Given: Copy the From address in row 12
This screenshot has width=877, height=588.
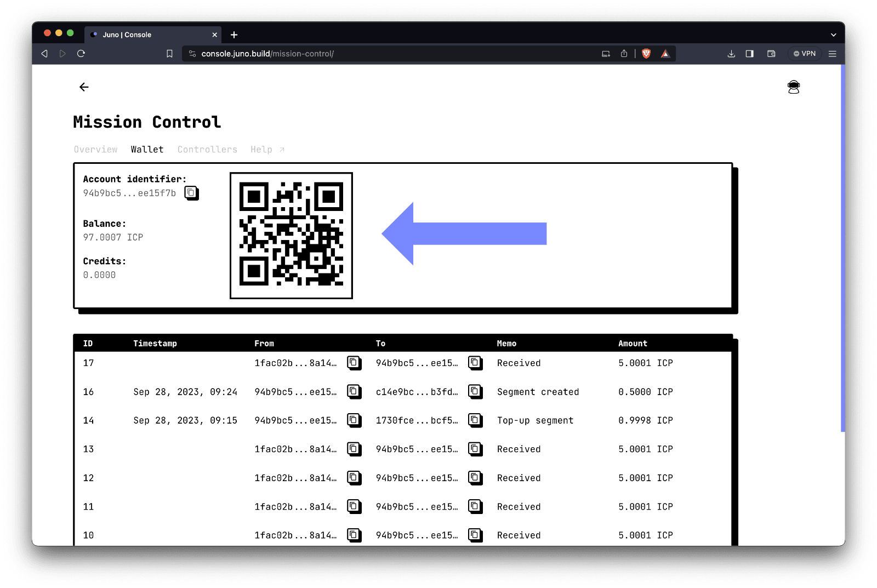Looking at the screenshot, I should (354, 478).
